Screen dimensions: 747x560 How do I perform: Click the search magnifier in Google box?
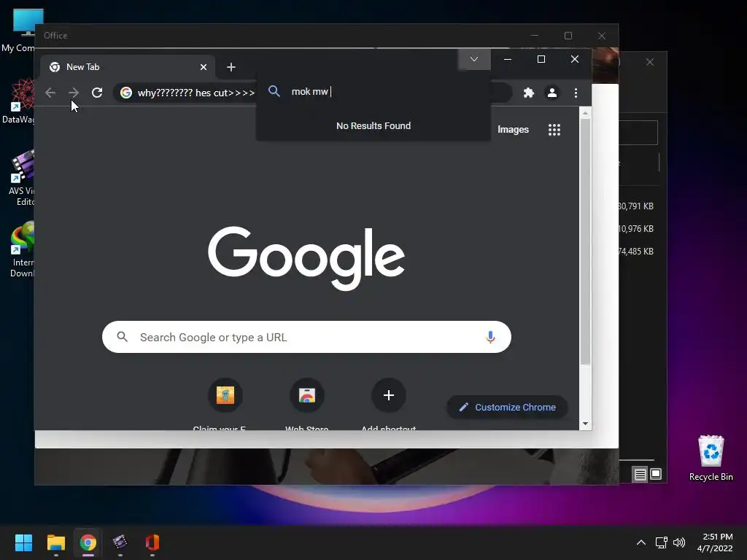(123, 337)
